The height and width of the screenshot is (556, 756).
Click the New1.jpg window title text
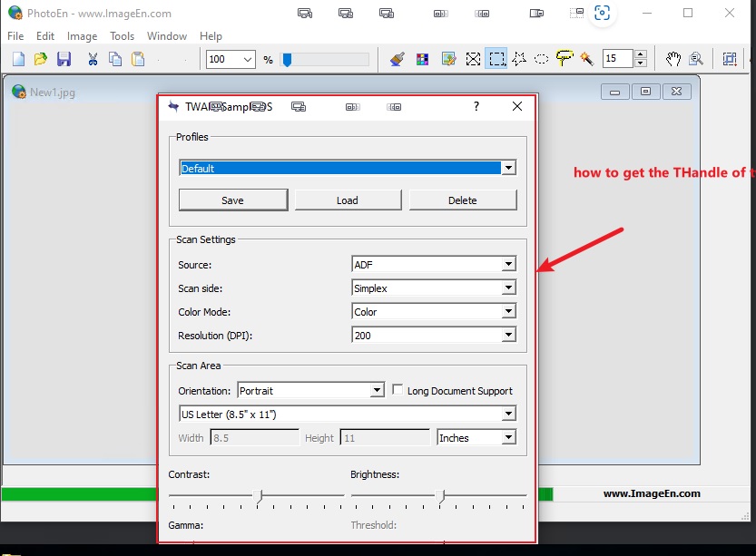click(x=53, y=92)
